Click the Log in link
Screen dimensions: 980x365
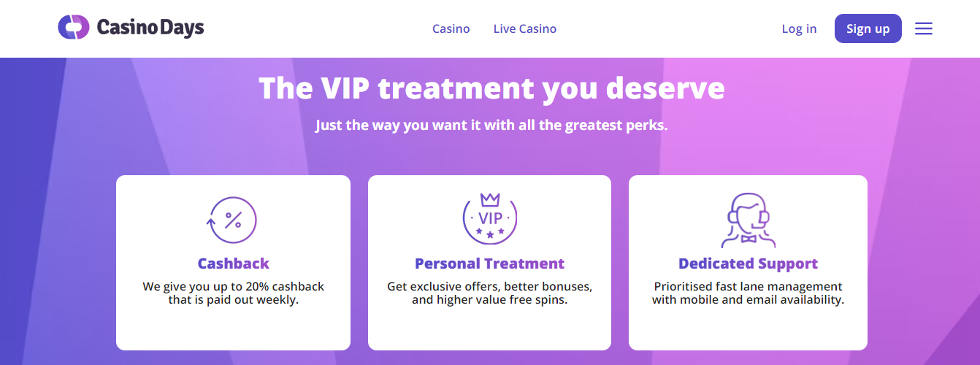(x=799, y=28)
